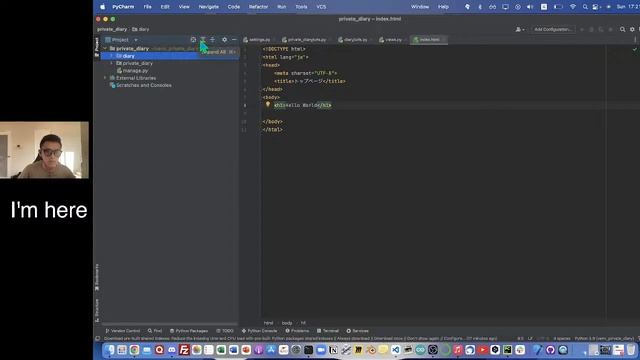Open Version Control tool window
Image resolution: width=640 pixels, height=360 pixels.
click(122, 331)
